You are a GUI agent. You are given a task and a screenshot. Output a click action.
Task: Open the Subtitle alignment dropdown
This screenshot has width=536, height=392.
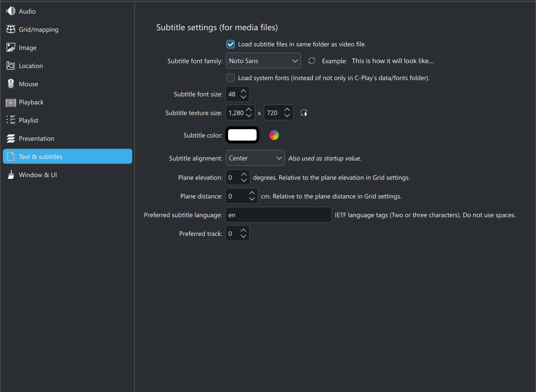(x=255, y=158)
